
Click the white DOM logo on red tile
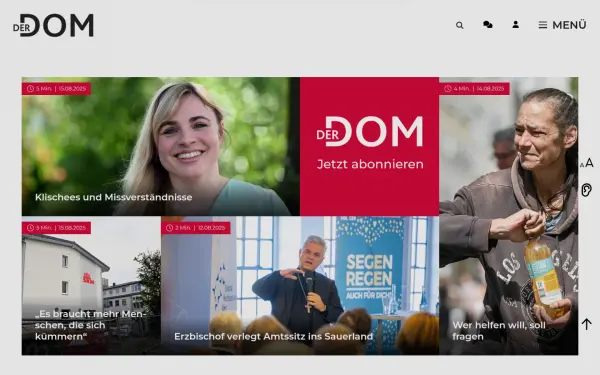click(370, 131)
